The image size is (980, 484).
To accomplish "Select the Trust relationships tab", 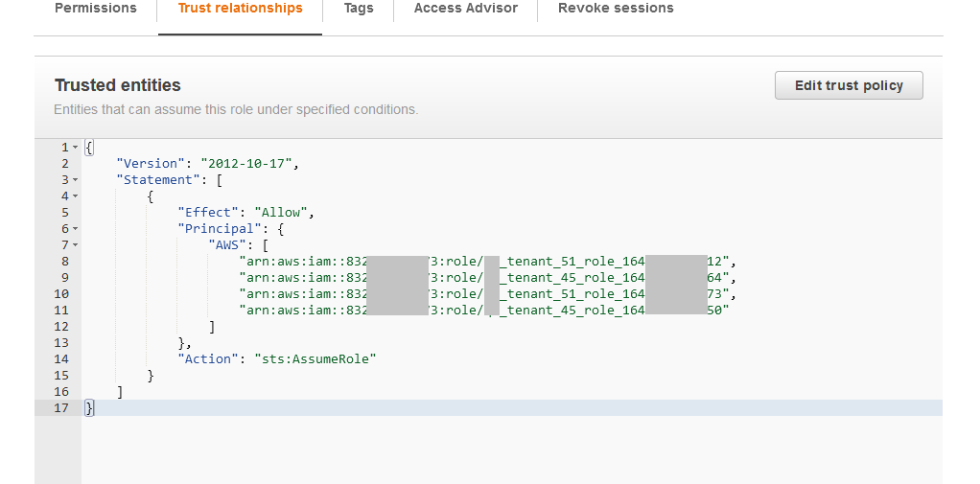I will pos(240,9).
